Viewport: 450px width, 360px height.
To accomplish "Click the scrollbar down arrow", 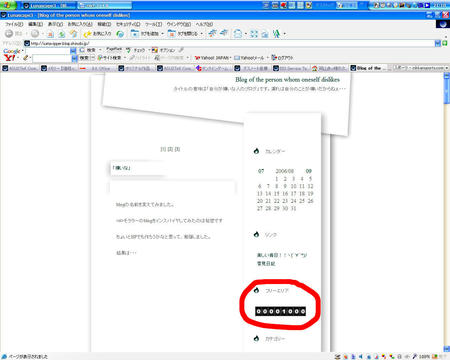I will 447,349.
